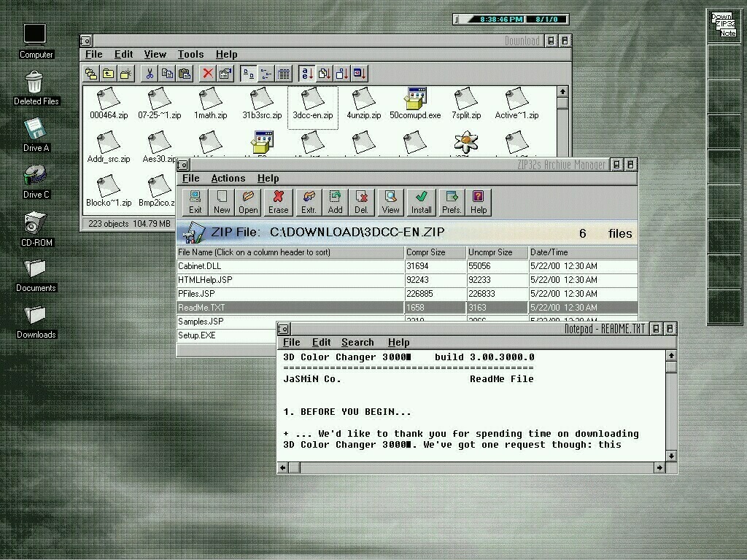747x560 pixels.
Task: Click the Date/Time column header
Action: click(582, 252)
